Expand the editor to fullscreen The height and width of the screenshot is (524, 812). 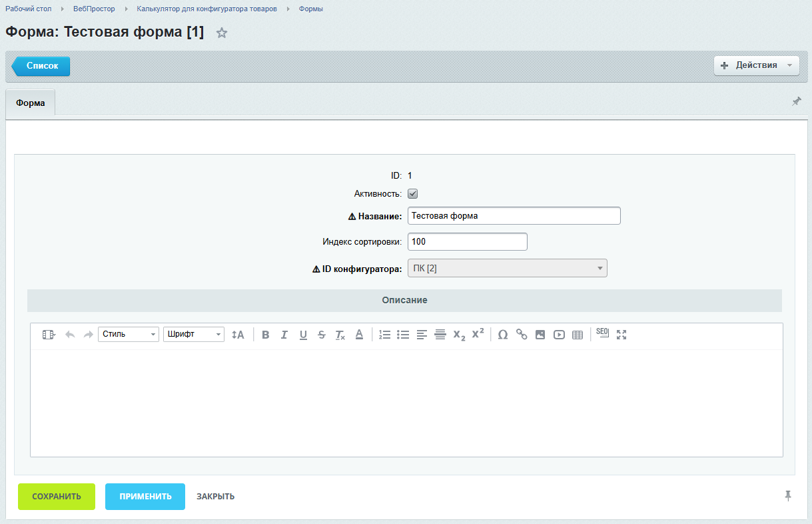pyautogui.click(x=621, y=335)
